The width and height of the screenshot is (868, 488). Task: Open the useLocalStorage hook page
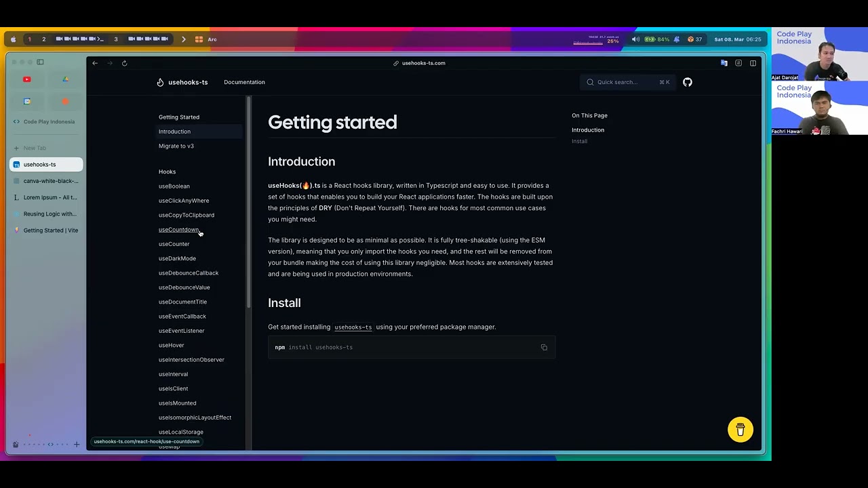click(181, 432)
